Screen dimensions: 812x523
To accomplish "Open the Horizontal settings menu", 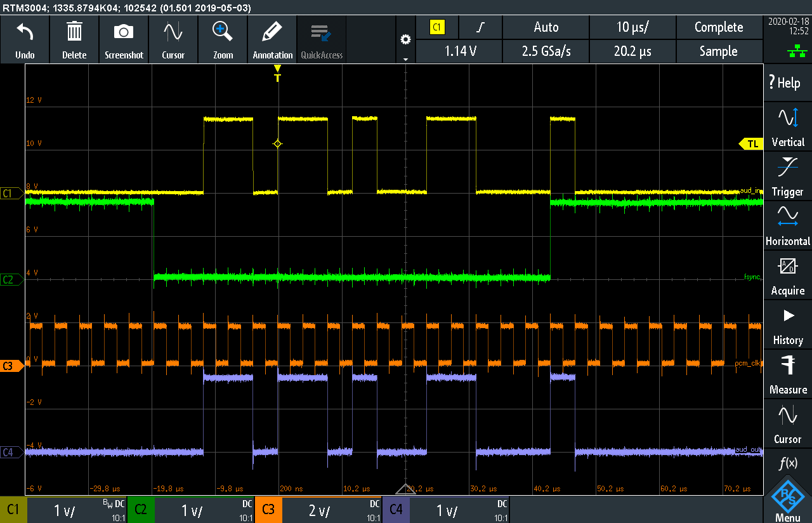I will (x=787, y=226).
